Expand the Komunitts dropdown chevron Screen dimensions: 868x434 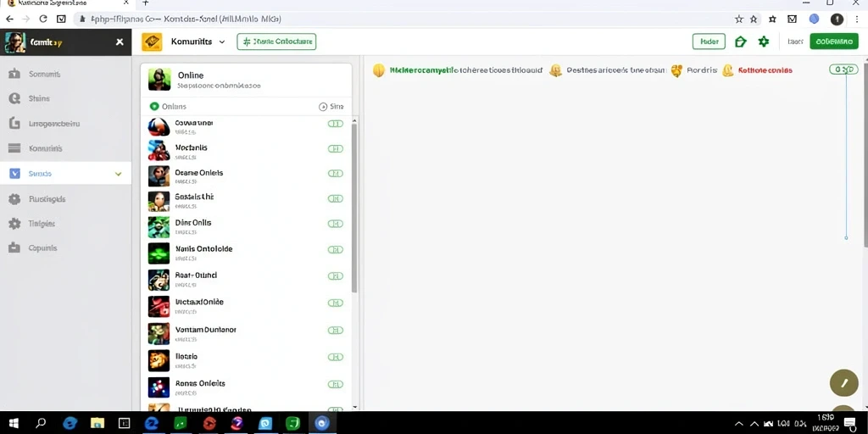[222, 42]
